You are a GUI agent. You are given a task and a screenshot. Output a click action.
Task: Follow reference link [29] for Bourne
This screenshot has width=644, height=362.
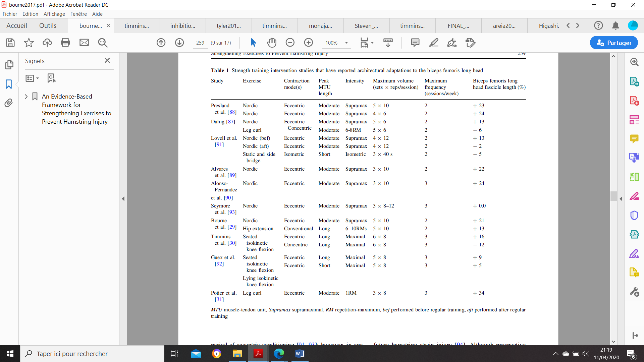pos(232,227)
